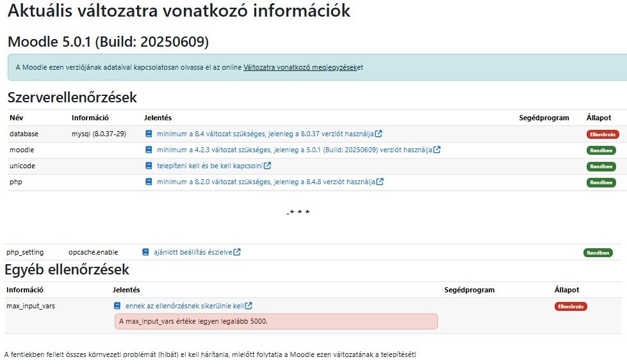Click 'Segédprogram' header in Egyéb ellenőrzések table
Viewport: 627px width, 364px height.
[x=469, y=290]
